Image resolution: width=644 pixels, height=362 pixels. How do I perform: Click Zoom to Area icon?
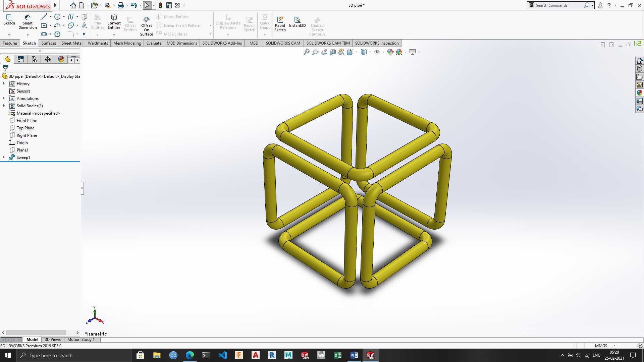[x=315, y=52]
